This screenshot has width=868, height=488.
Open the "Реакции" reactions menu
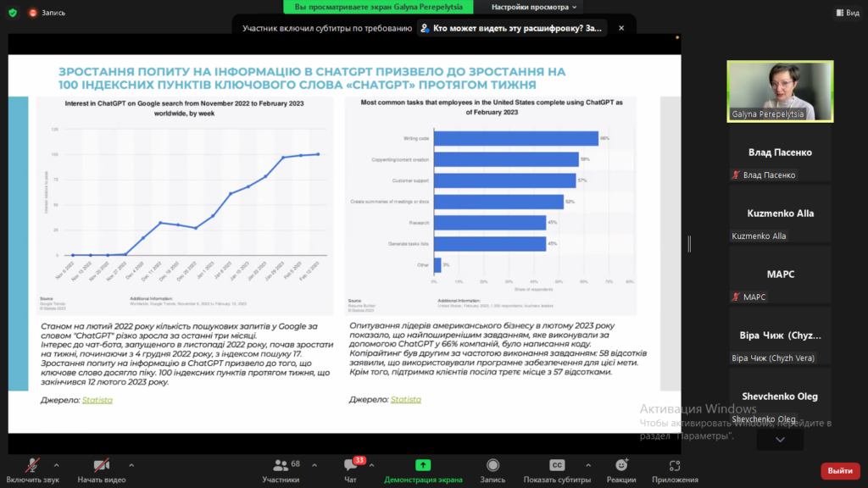tap(621, 471)
